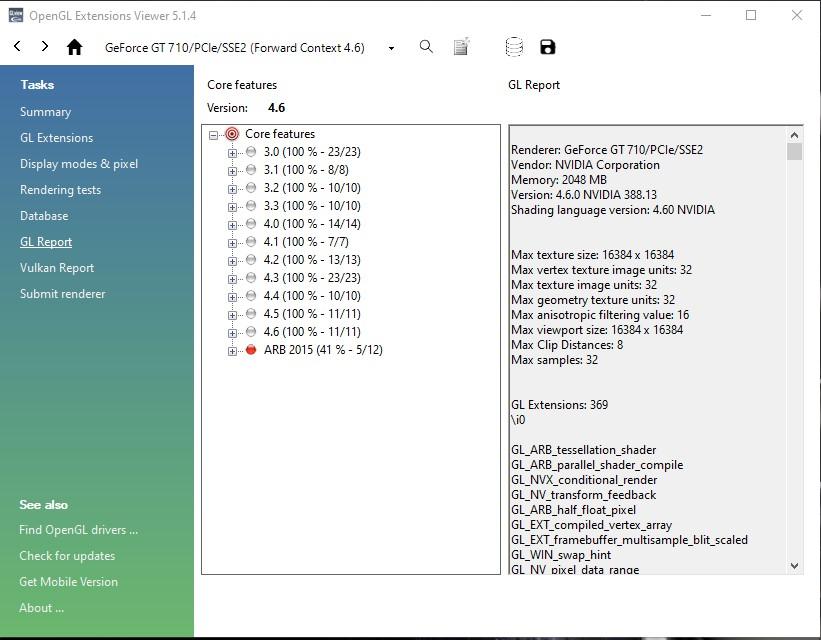Select tree row 4.4 (100 % - 10/10)
This screenshot has height=640, width=821.
(x=312, y=296)
